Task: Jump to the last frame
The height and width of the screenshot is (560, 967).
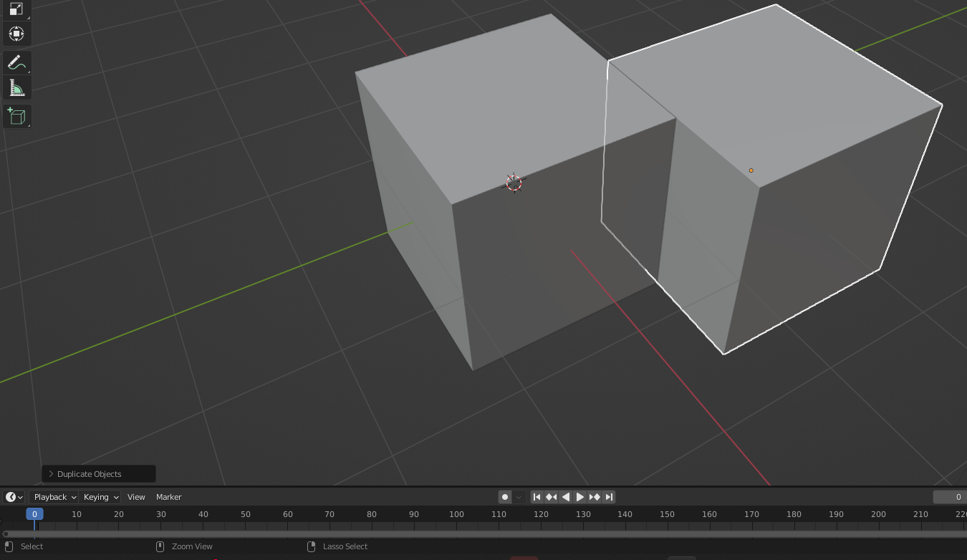Action: [x=608, y=497]
